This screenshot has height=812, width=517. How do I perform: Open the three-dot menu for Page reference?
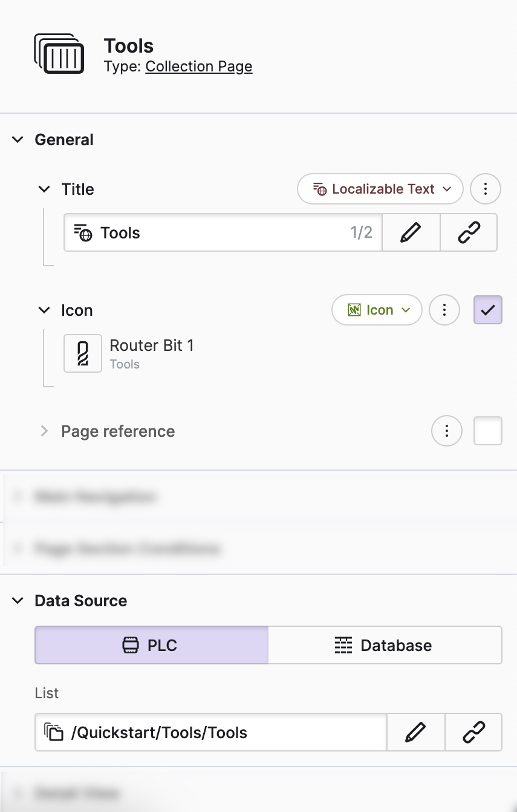coord(446,431)
